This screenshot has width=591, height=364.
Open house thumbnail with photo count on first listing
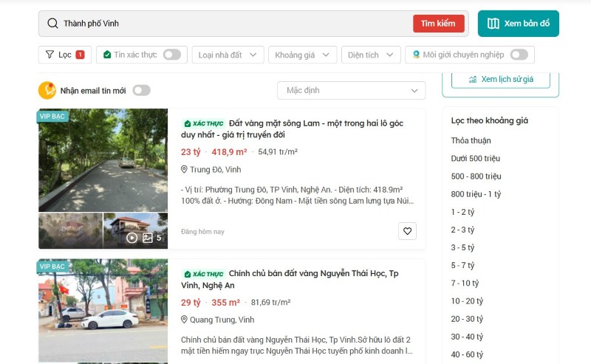tap(136, 230)
